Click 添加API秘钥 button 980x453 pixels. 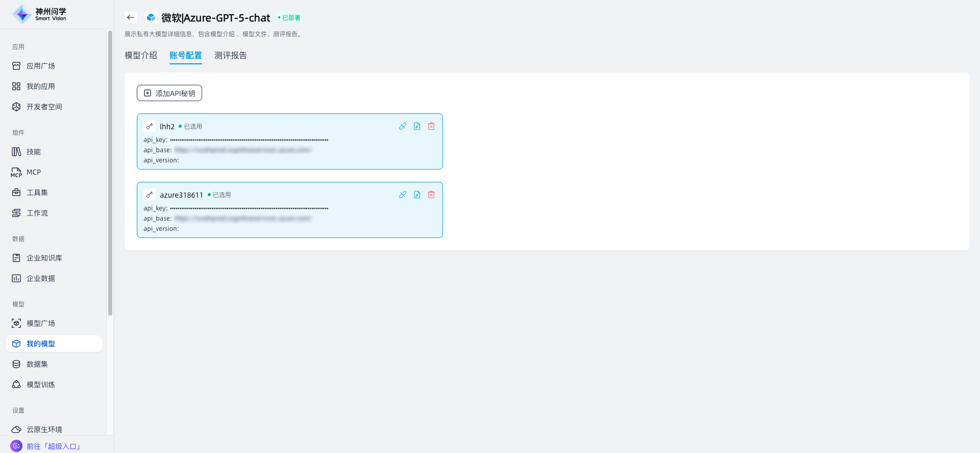[169, 93]
